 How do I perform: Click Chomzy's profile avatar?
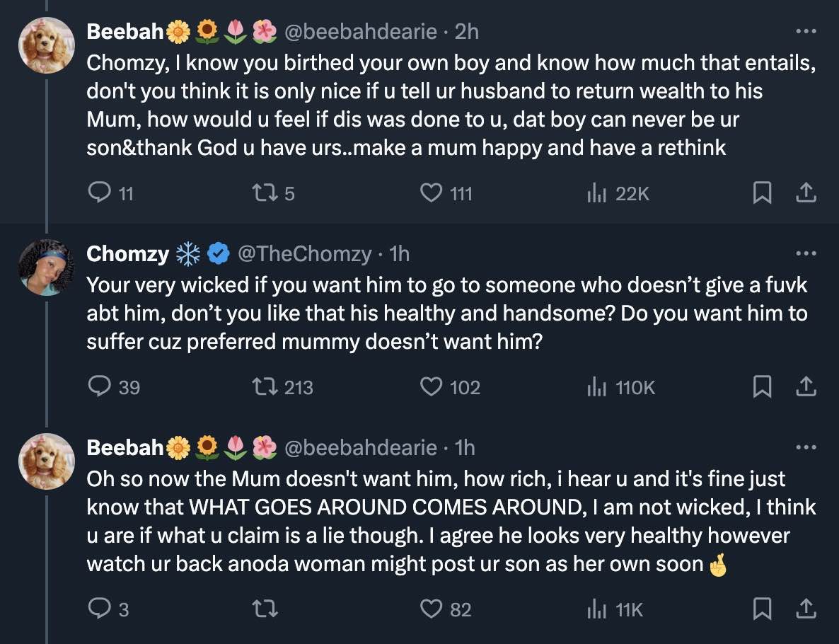[x=47, y=267]
